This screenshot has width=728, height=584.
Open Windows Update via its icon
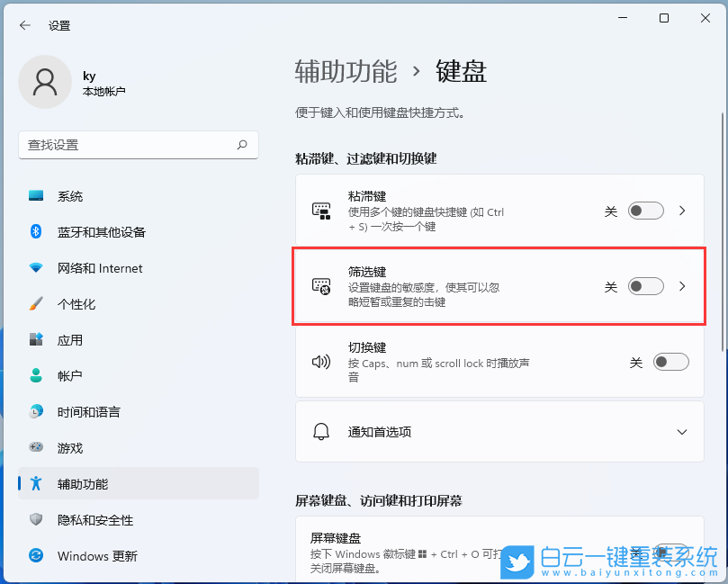(35, 556)
